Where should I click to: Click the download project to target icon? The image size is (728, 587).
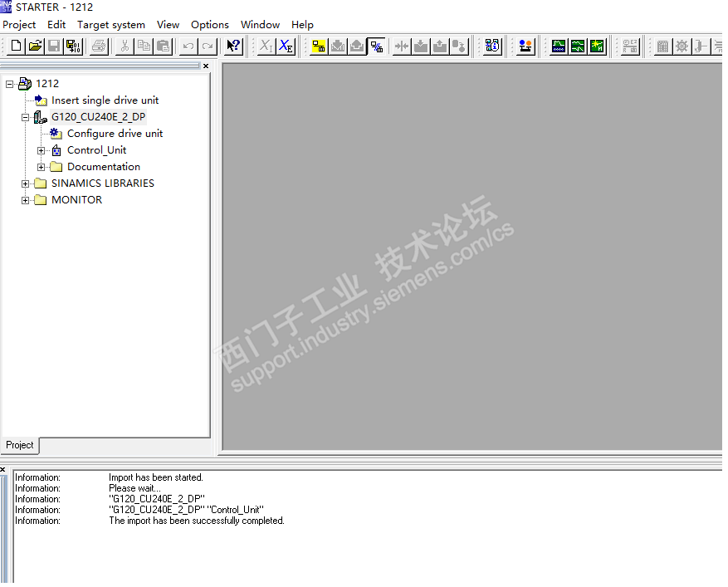(x=338, y=46)
